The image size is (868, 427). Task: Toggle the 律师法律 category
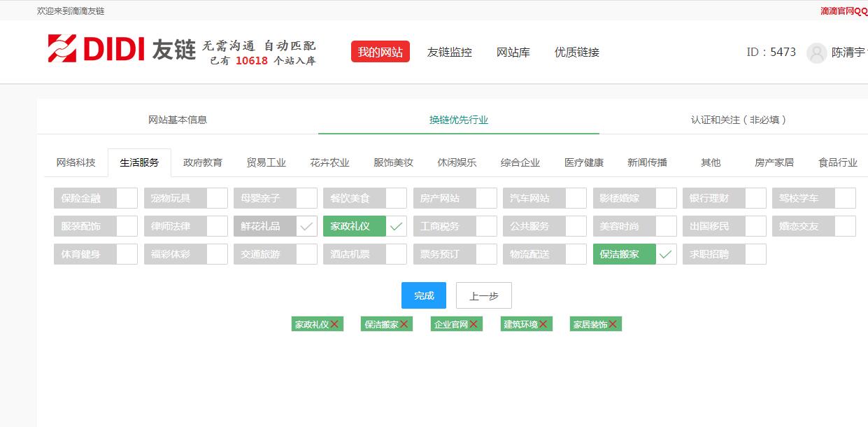click(x=186, y=226)
